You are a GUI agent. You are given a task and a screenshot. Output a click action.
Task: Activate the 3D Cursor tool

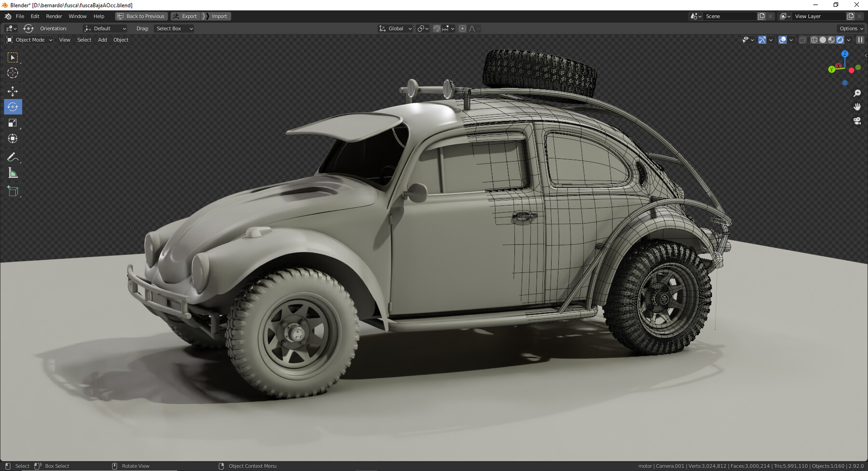point(13,73)
